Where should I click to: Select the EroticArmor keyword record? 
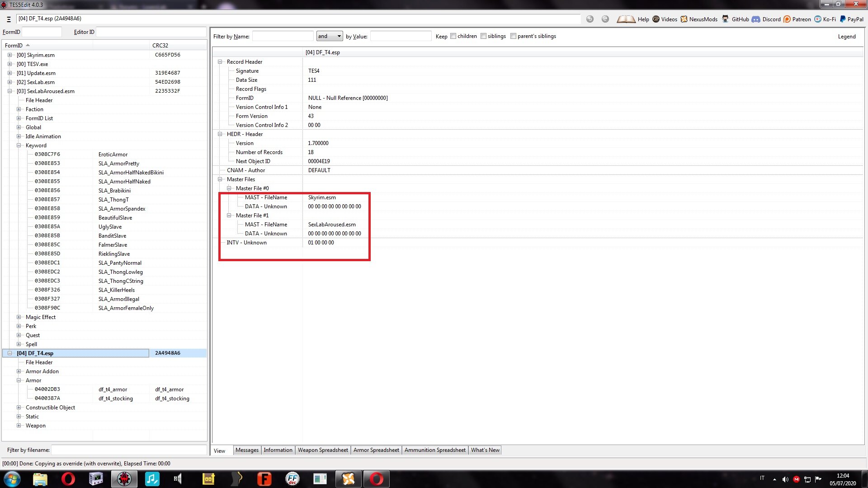point(113,155)
